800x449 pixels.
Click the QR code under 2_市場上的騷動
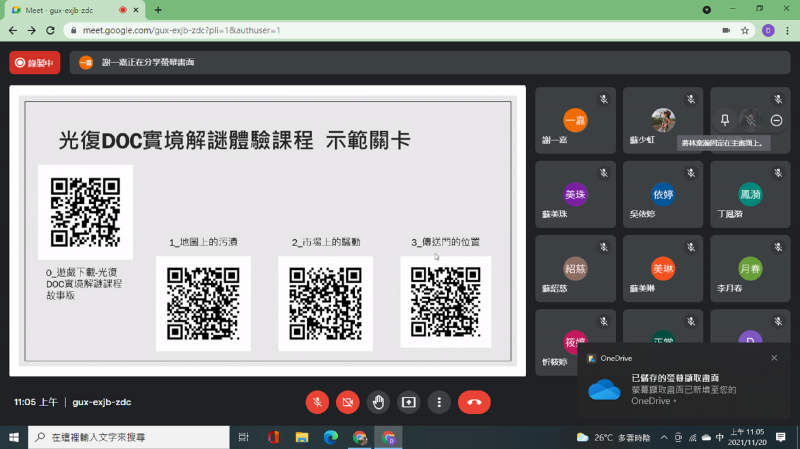point(326,304)
